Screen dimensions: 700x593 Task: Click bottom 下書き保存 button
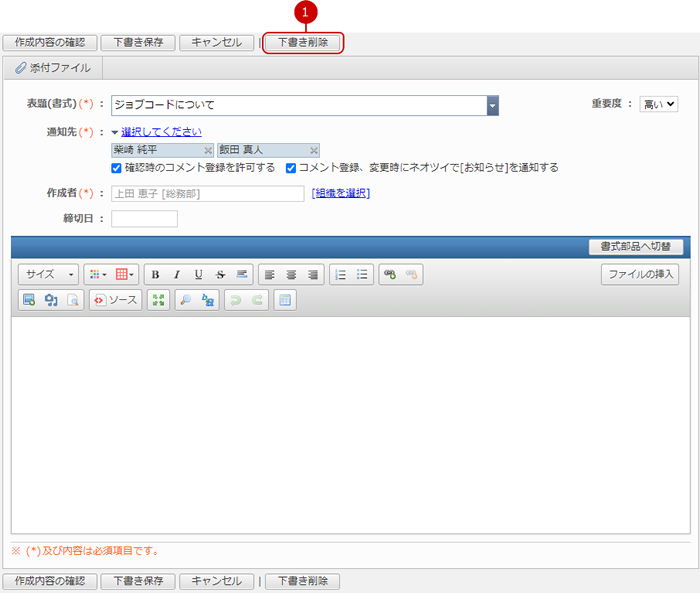138,581
